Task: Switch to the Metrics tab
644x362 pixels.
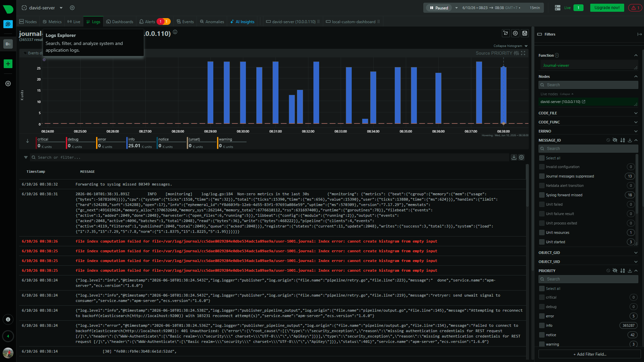Action: pos(52,22)
